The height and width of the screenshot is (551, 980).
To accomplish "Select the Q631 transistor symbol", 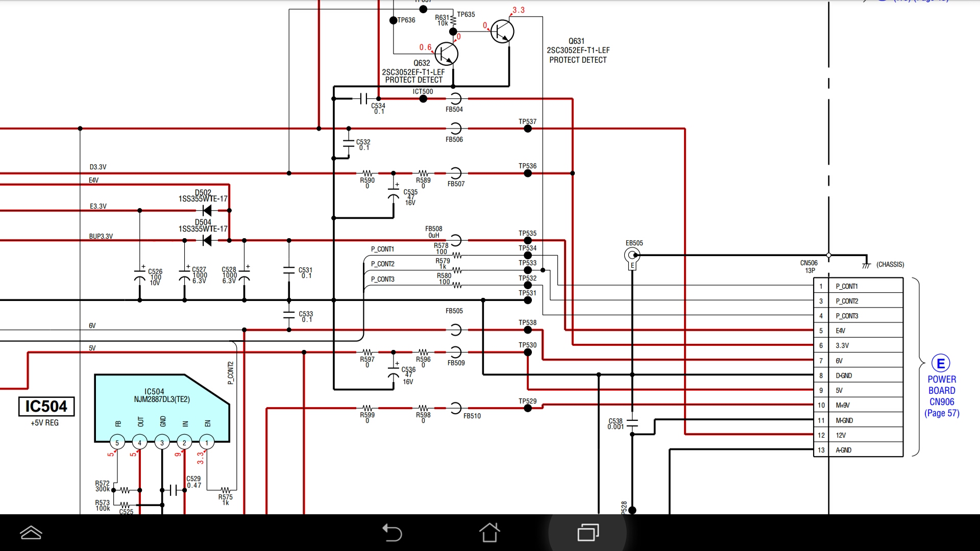I will pos(502,32).
